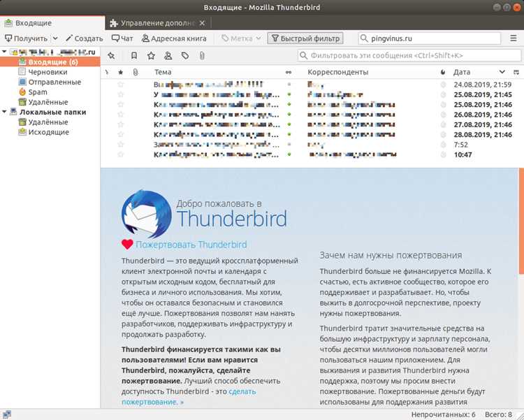
Task: Toggle the unread messages filter icon
Action: (134, 55)
